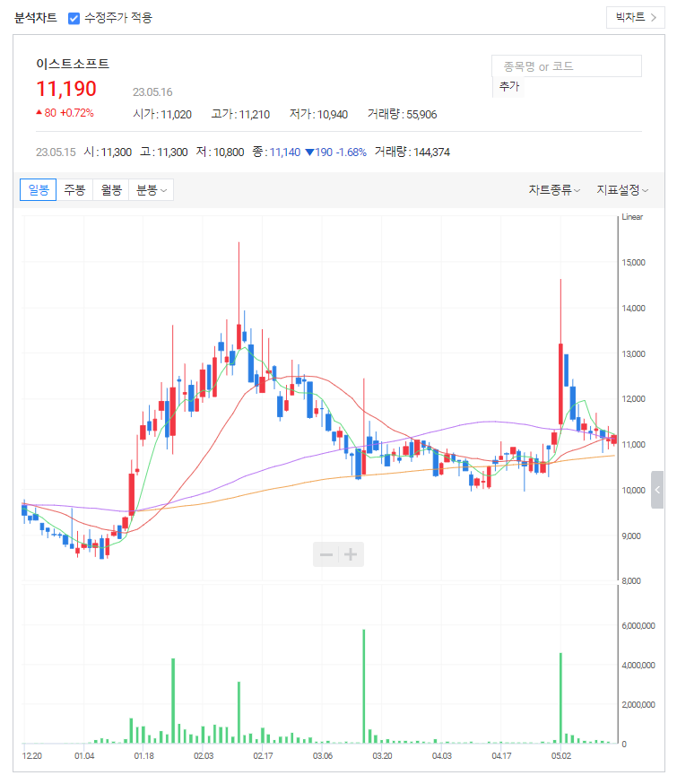Click the 종: 11,140 closing price text
Screen dimensions: 677x784
pyautogui.click(x=276, y=152)
